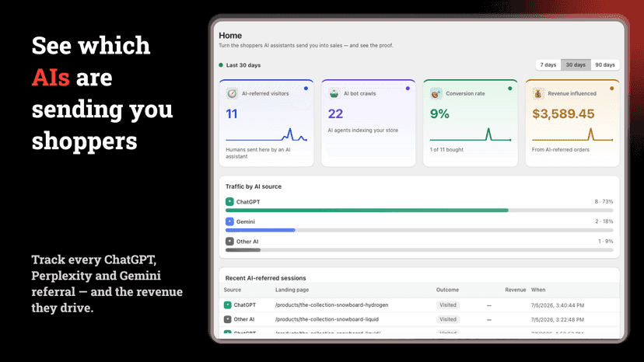Click the green Last 30 days status dot

[x=221, y=64]
